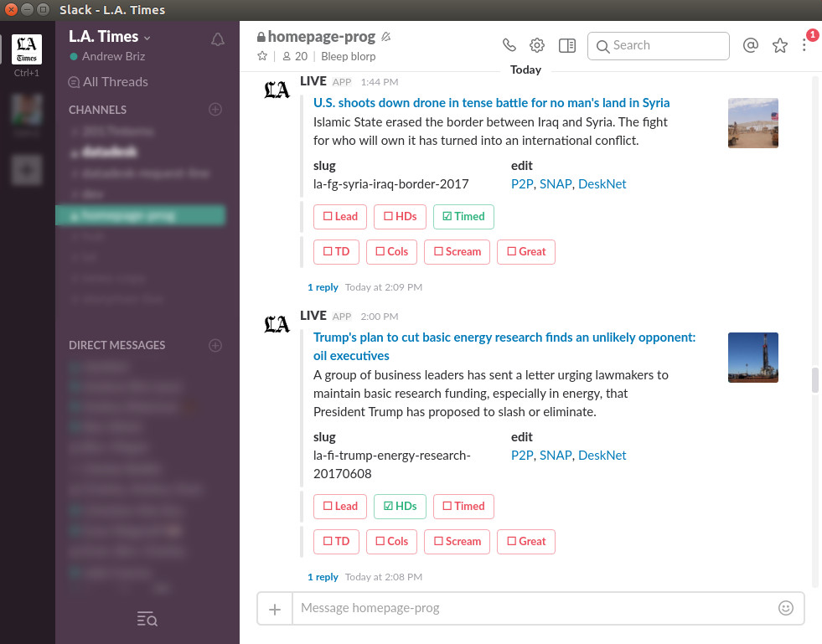This screenshot has width=822, height=644.
Task: Open the more options three-dot menu
Action: point(804,45)
